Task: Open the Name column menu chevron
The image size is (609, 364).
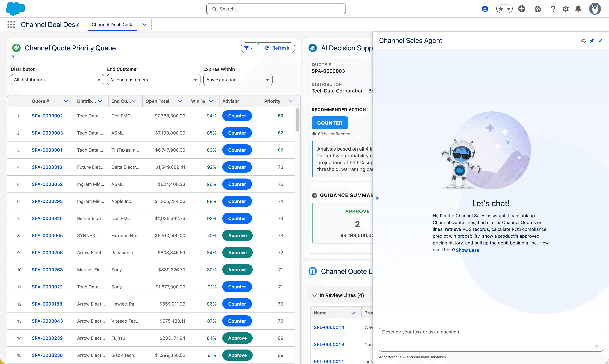Action: (x=353, y=313)
